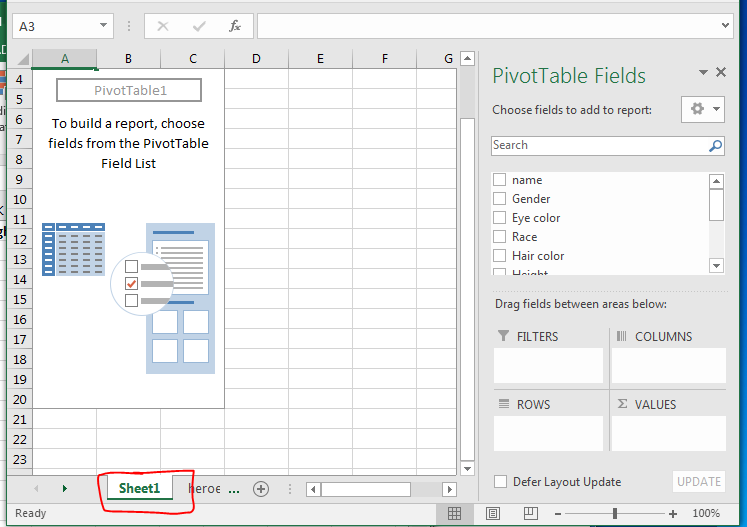Switch to Page Layout view icon
The image size is (747, 527).
click(x=492, y=513)
